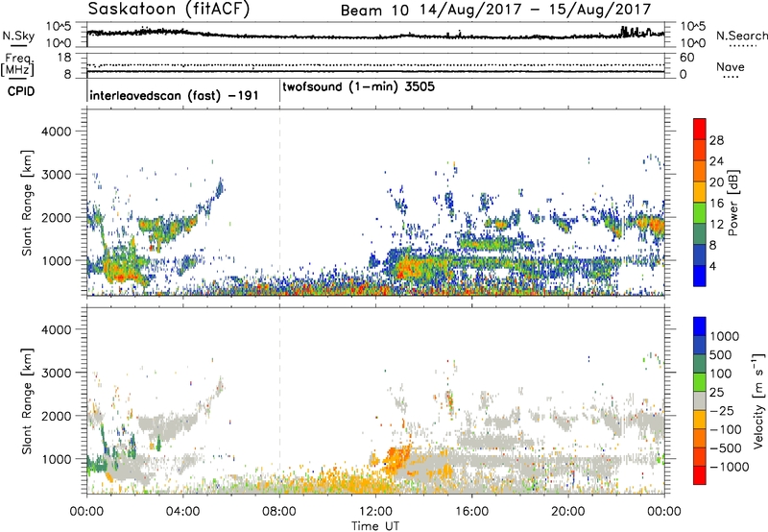Click power color bar segment between 4 and 8
This screenshot has width=768, height=532.
(700, 255)
